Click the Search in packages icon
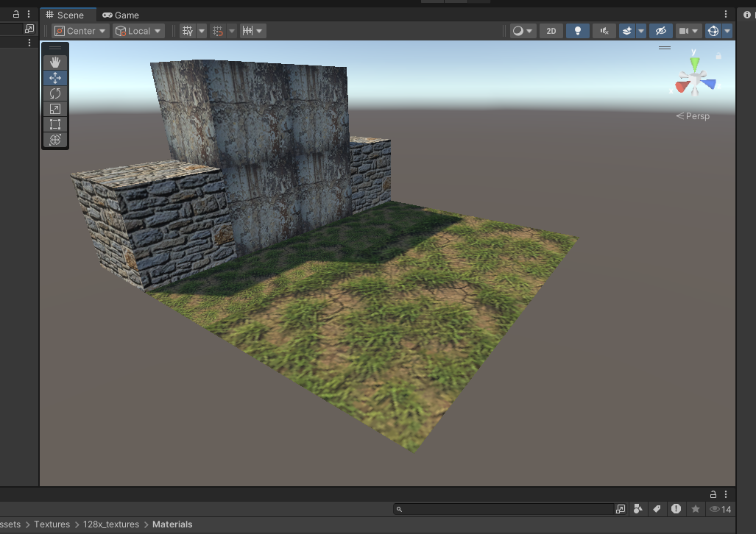This screenshot has height=534, width=756. click(x=621, y=509)
